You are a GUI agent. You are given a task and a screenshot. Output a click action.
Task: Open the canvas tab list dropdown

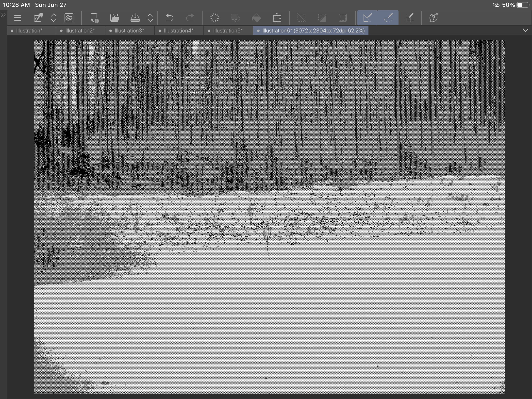(x=525, y=30)
